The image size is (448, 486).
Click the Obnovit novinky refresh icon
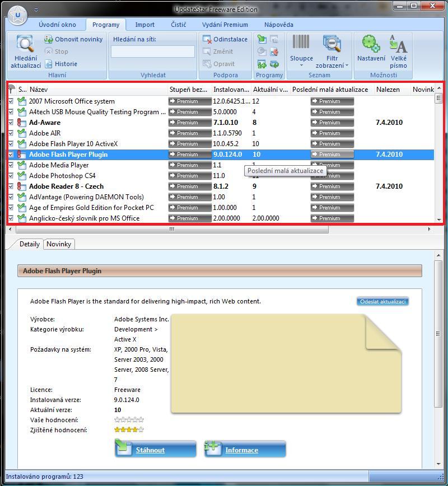[x=48, y=39]
